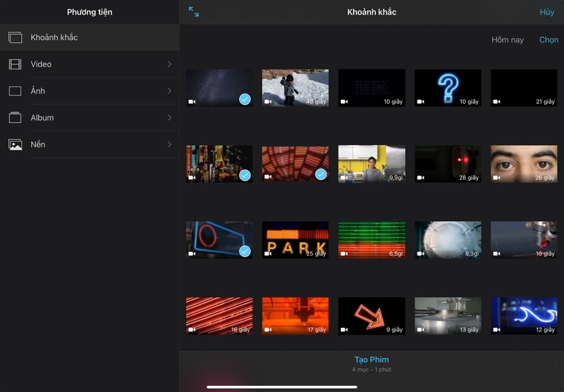The height and width of the screenshot is (392, 564).
Task: Click the Nền backgrounds icon in sidebar
Action: (x=15, y=144)
